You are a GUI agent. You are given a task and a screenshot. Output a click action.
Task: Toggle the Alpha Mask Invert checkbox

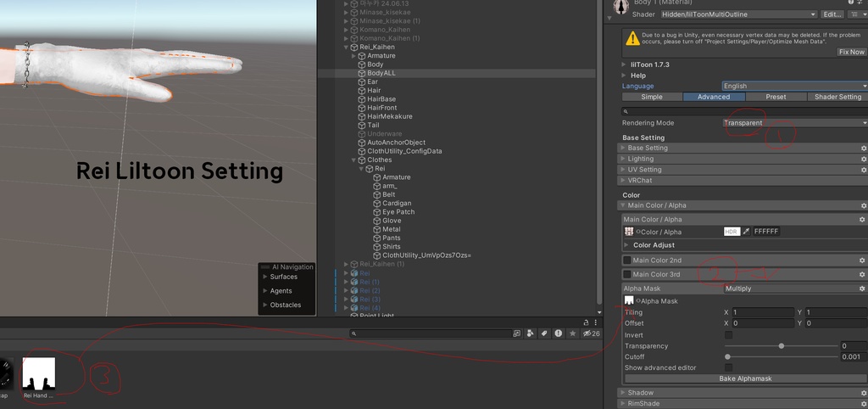pyautogui.click(x=728, y=335)
